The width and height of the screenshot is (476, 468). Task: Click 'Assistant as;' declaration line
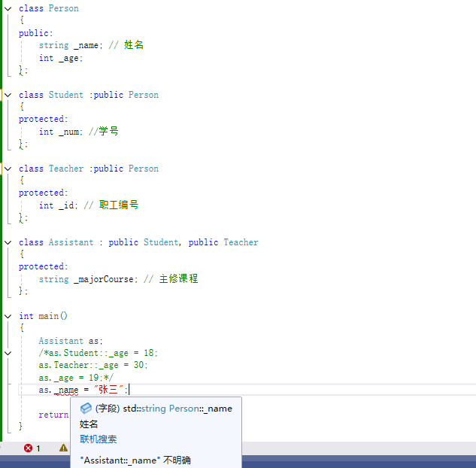pos(71,341)
